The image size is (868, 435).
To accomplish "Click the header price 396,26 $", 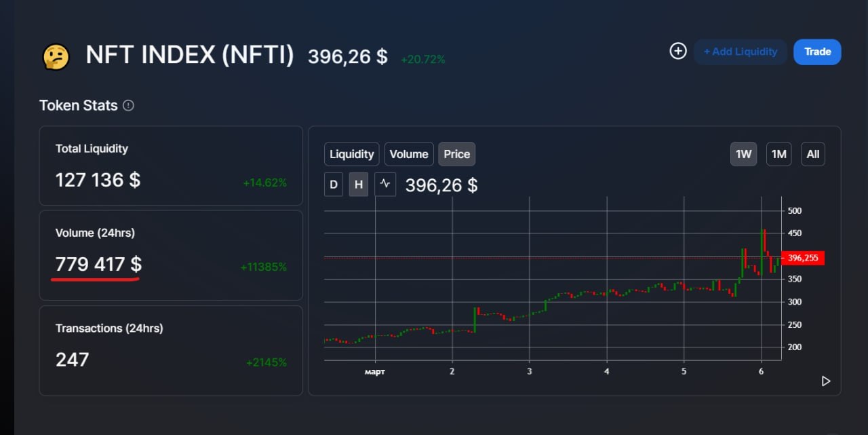I will coord(348,56).
